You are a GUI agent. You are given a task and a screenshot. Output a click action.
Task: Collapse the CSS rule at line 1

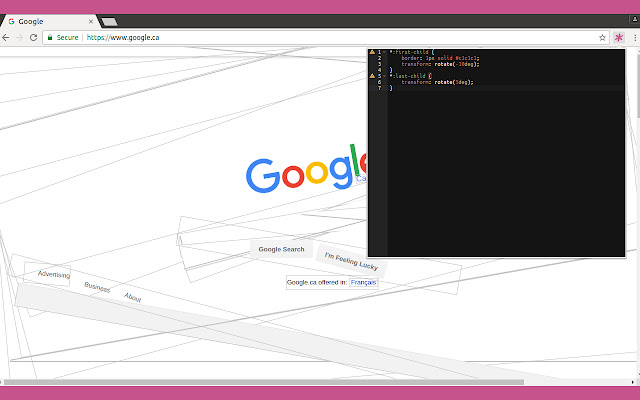tap(384, 52)
